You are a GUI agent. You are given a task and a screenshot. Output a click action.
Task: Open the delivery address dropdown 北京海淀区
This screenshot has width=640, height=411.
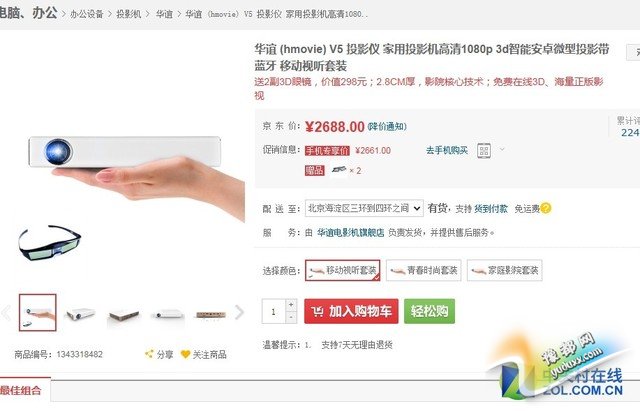click(x=364, y=208)
